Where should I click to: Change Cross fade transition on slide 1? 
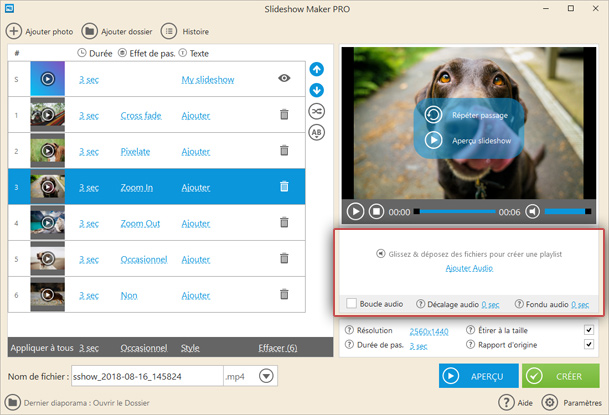[x=141, y=116]
